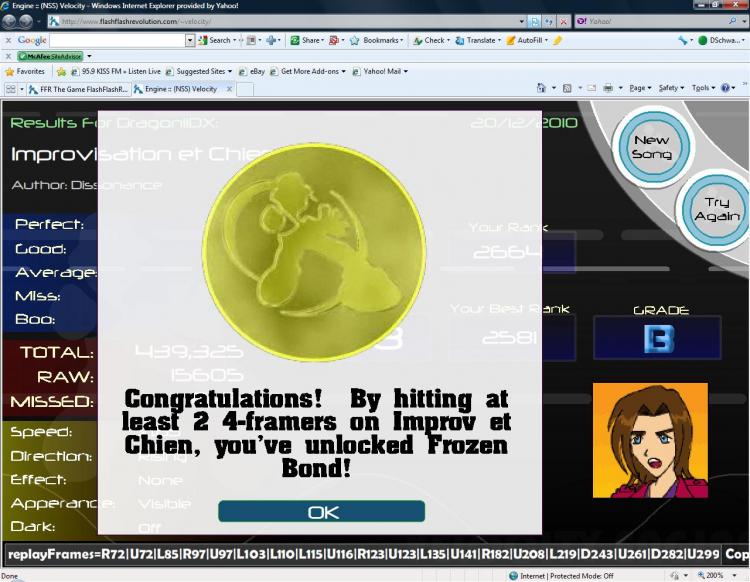Viewport: 750px width, 582px height.
Task: Go back using the browser back arrow
Action: coord(9,21)
